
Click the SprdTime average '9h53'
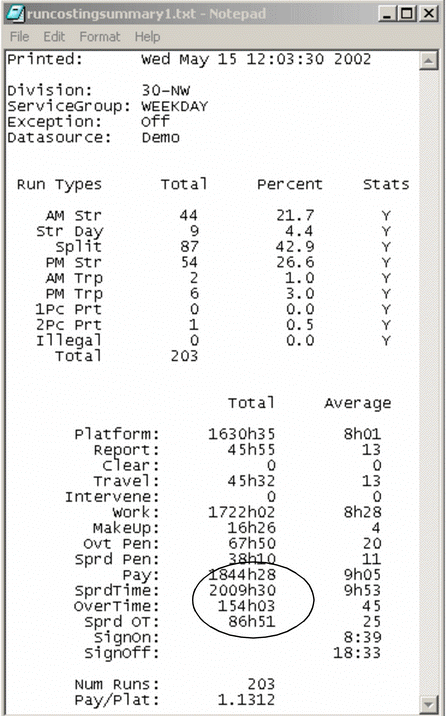(362, 590)
